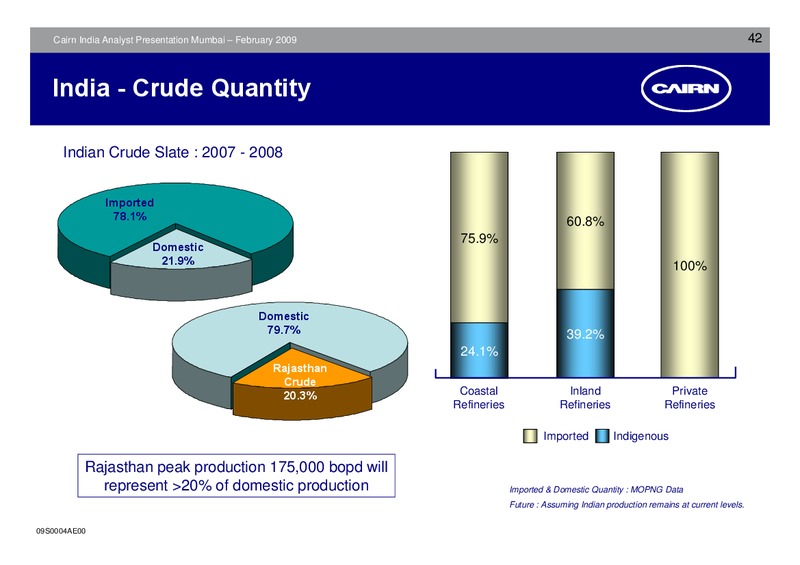Click the 'Domestic 79.7%' pie label
Image resolution: width=800 pixels, height=565 pixels.
283,323
